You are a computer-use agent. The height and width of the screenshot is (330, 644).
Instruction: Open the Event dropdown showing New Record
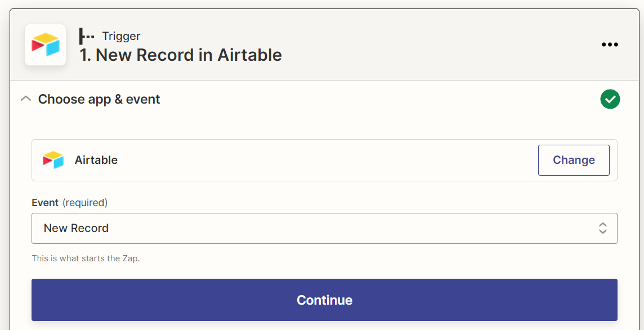click(x=324, y=228)
